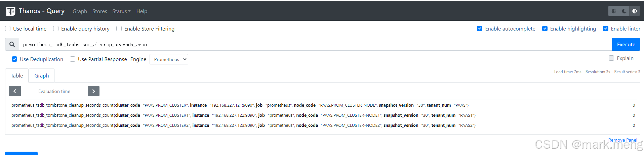The height and width of the screenshot is (155, 644).
Task: Click Remove Panel link
Action: point(622,140)
